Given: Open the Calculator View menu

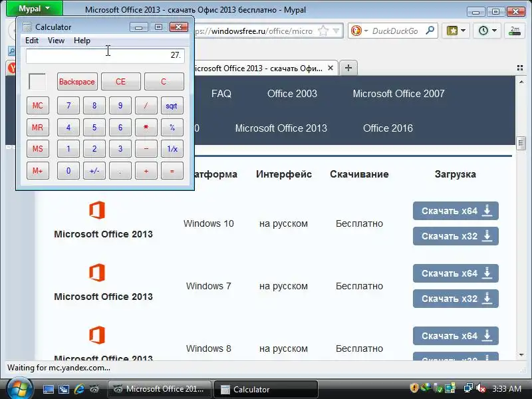Looking at the screenshot, I should pyautogui.click(x=56, y=41).
